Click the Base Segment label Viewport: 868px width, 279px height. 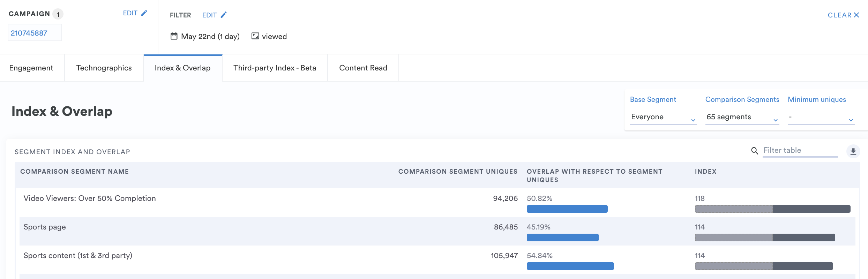click(x=653, y=99)
